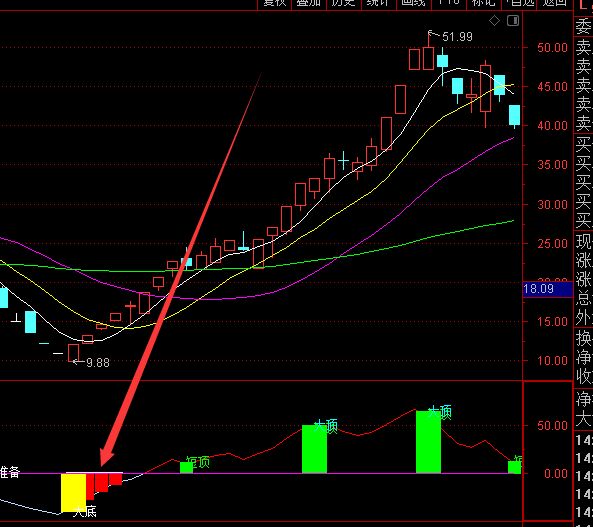Click the 短顶 green indicator bar
593x527 pixels.
point(186,468)
